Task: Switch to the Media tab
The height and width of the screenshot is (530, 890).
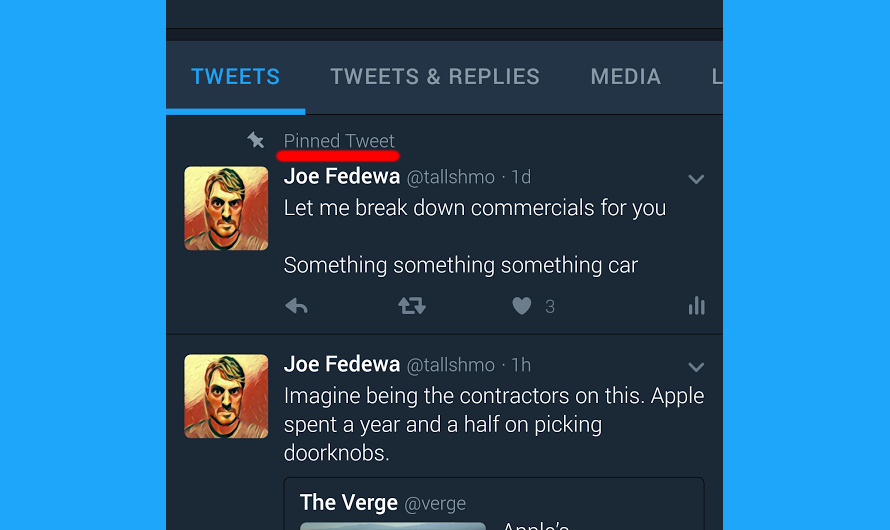Action: tap(625, 77)
